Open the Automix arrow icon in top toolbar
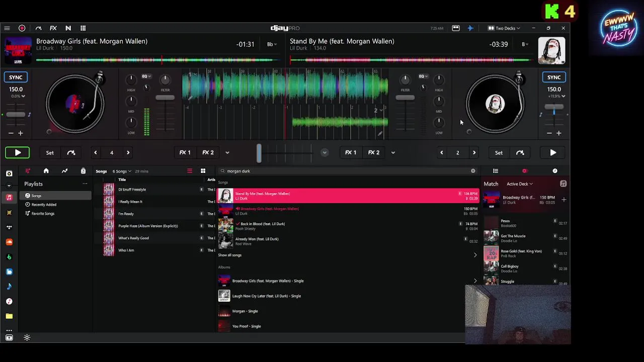The image size is (644, 362). pyautogui.click(x=38, y=28)
